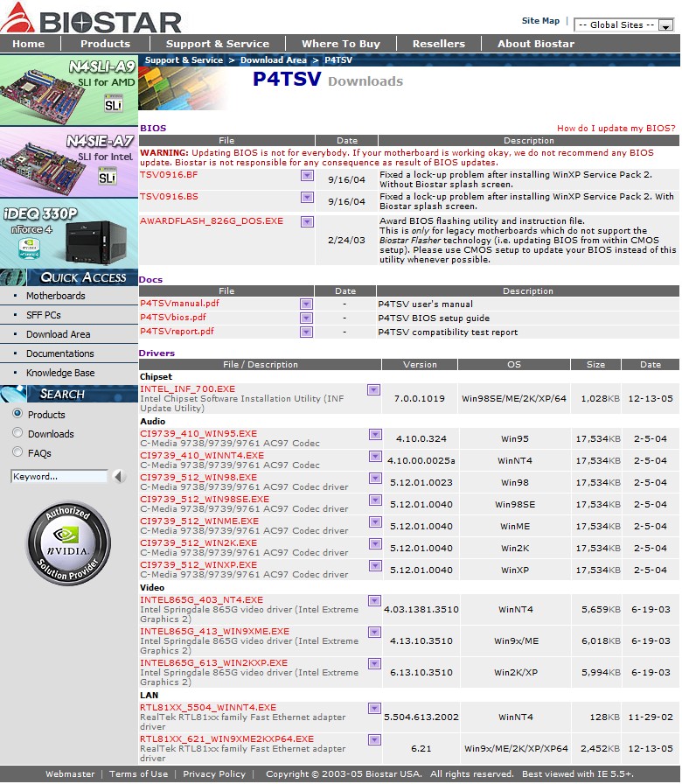This screenshot has height=784, width=682.
Task: Click the TSV0916.BF file link
Action: tap(169, 174)
